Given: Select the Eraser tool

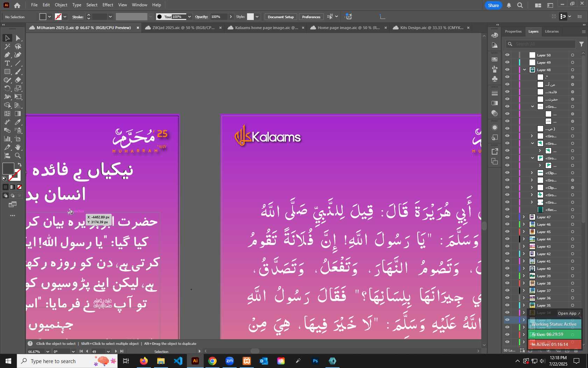Looking at the screenshot, I should [x=18, y=80].
